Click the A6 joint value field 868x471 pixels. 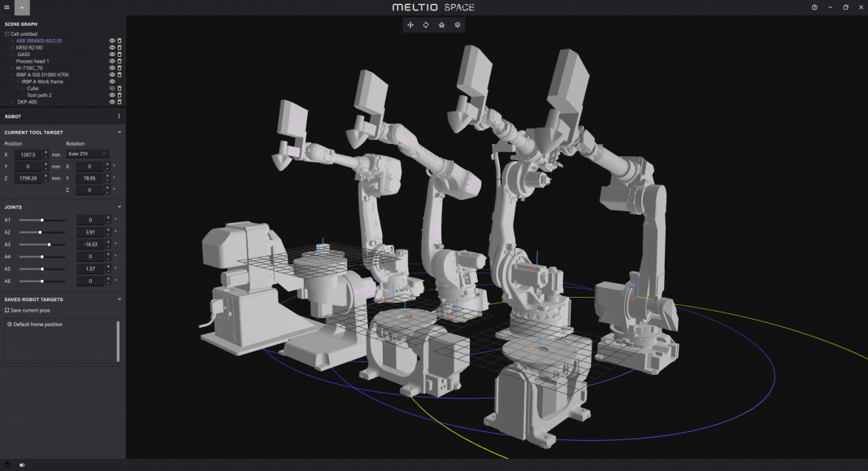point(90,281)
